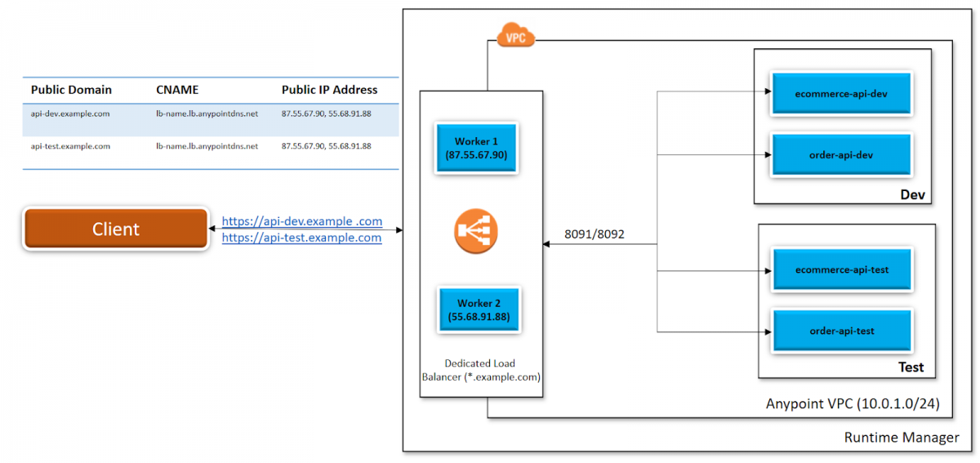
Task: Click the CNAME cell in api-dev row
Action: (207, 114)
